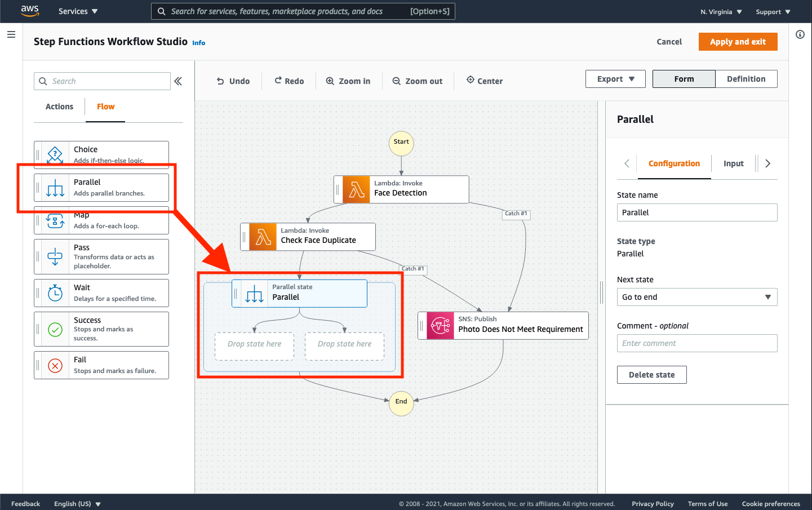Click the Enter comment field
The width and height of the screenshot is (812, 510).
pyautogui.click(x=697, y=343)
